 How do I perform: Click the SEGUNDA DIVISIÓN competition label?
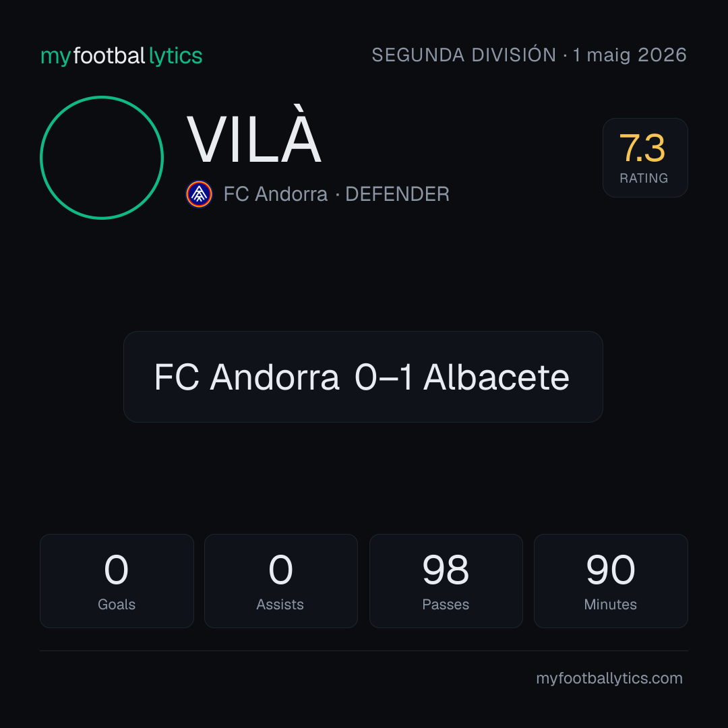[464, 55]
